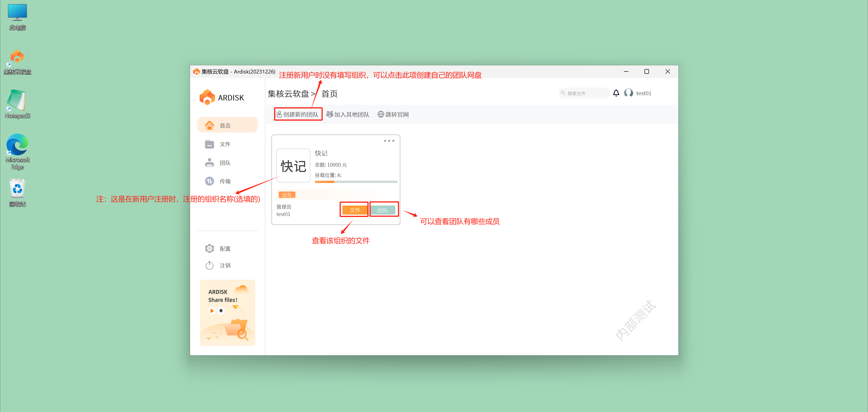
Task: Click the notification bell icon
Action: pos(616,93)
